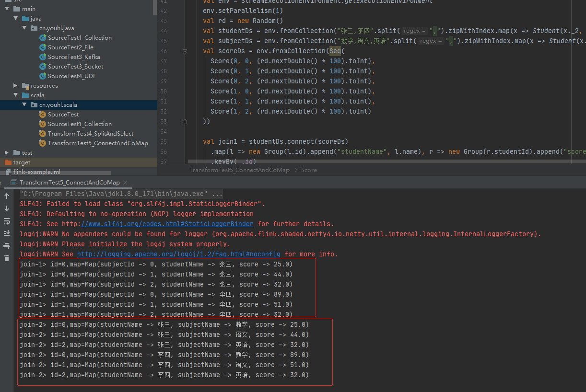The width and height of the screenshot is (586, 392).
Task: Expand the resources folder arrow
Action: tap(16, 86)
